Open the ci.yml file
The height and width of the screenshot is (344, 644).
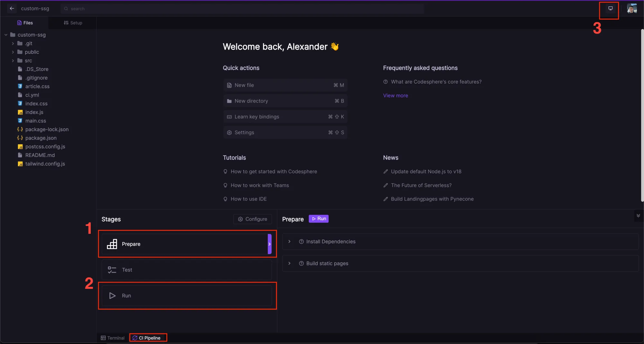click(32, 95)
